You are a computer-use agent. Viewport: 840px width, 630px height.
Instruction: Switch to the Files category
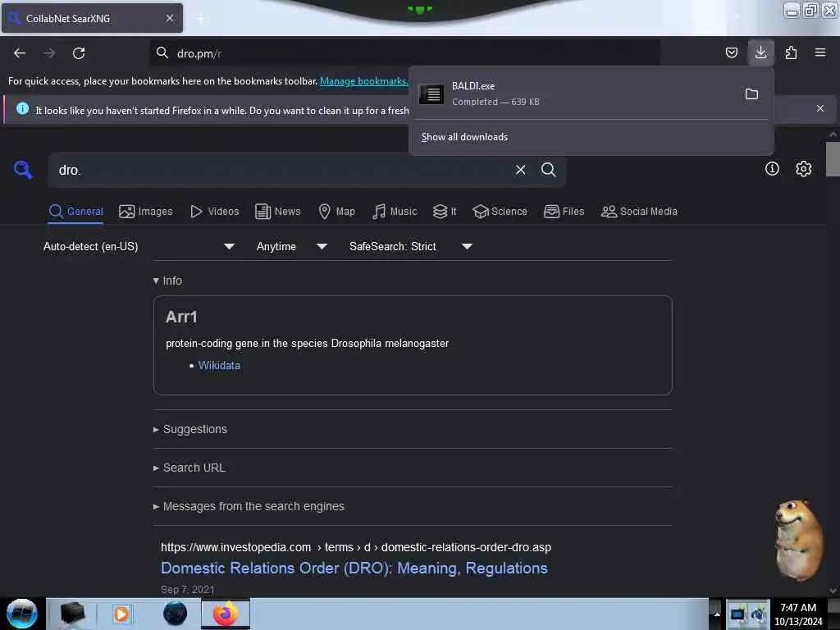click(x=564, y=212)
